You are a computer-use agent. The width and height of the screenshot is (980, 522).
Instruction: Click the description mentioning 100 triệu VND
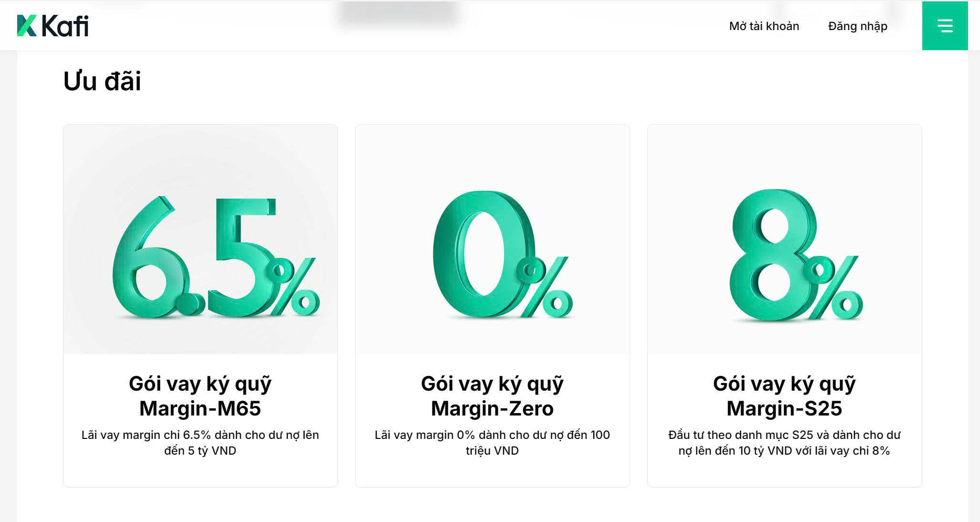[492, 443]
